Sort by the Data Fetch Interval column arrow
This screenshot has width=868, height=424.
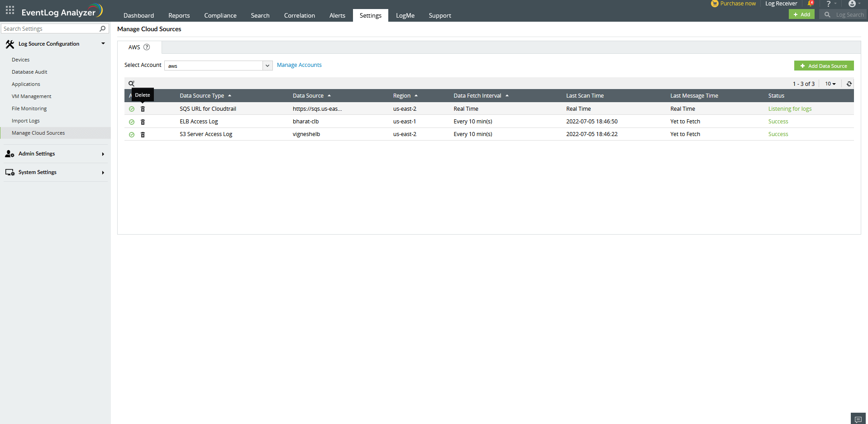point(507,95)
